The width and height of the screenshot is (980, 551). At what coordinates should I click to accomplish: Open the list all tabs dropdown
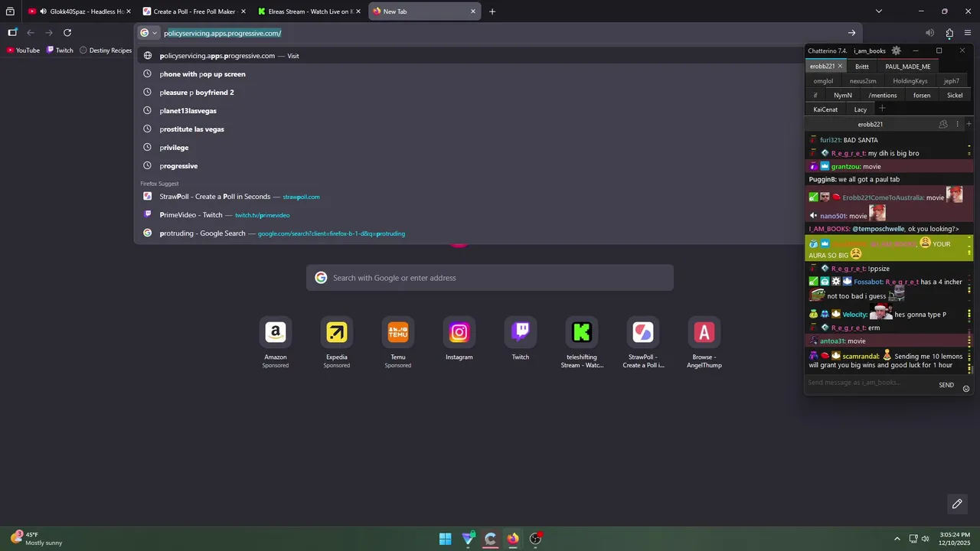(x=879, y=11)
